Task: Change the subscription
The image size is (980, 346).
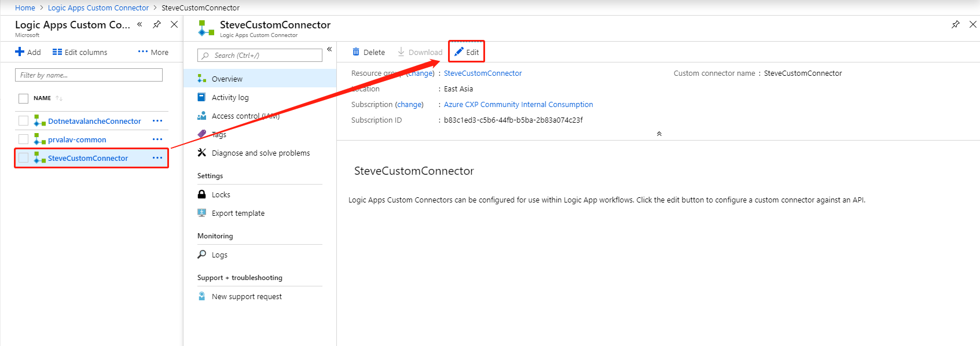Action: (x=410, y=105)
